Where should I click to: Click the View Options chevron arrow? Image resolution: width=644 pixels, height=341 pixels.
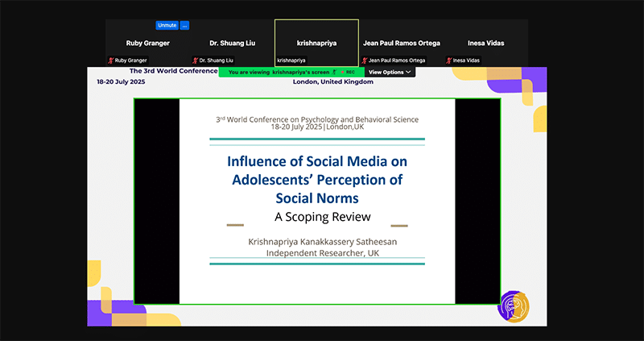coord(409,72)
